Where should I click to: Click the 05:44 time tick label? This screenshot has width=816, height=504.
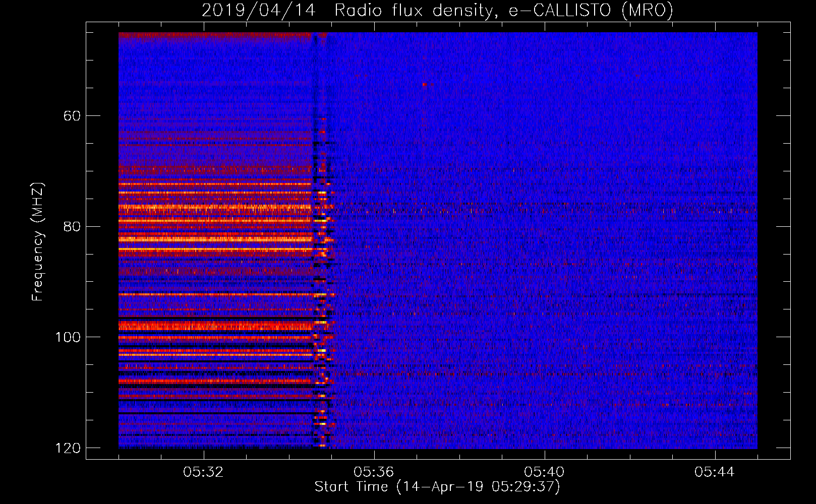tap(715, 472)
